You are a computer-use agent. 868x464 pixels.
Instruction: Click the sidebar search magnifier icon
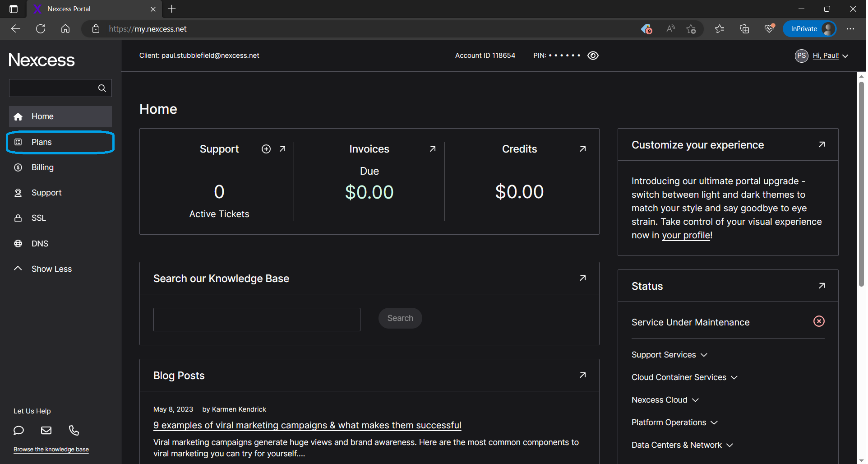102,88
